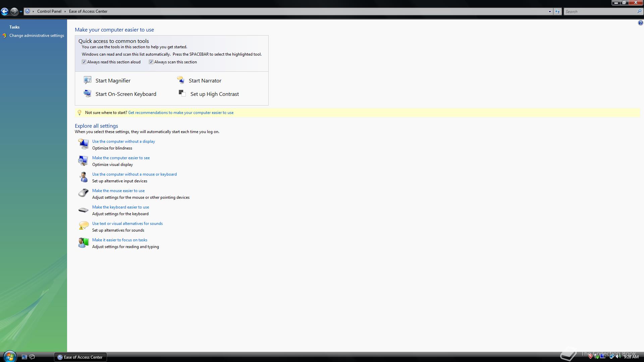Viewport: 644px width, 362px height.
Task: Click the Start Narrator icon
Action: (x=180, y=80)
